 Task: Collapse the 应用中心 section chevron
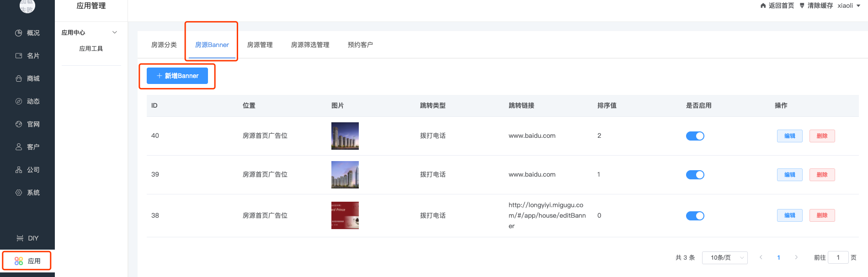tap(115, 32)
